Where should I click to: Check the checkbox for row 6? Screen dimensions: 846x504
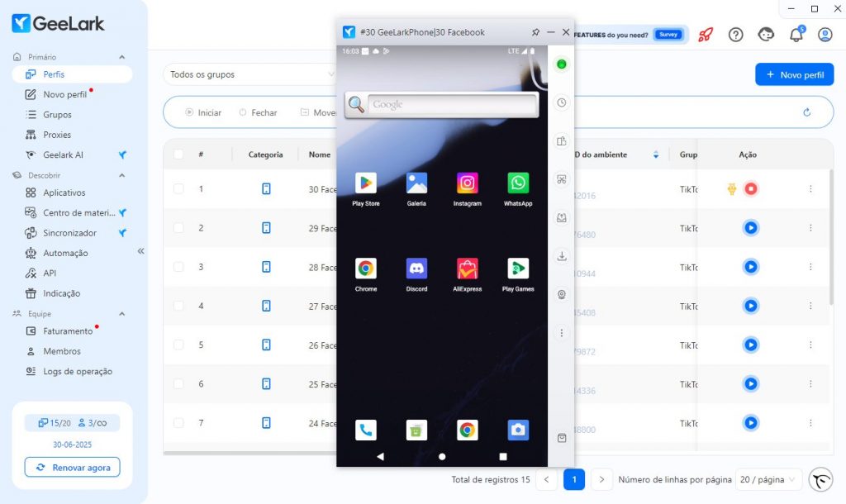click(x=178, y=383)
